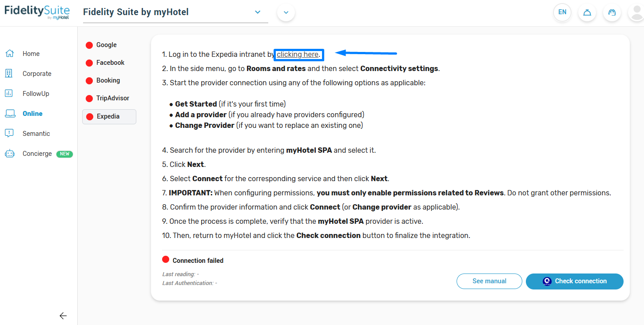Open the EN language selector

[562, 12]
